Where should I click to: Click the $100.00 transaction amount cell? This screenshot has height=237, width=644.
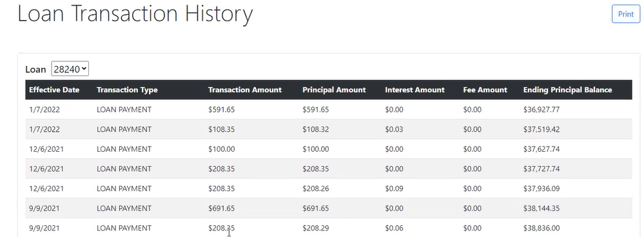tap(221, 149)
